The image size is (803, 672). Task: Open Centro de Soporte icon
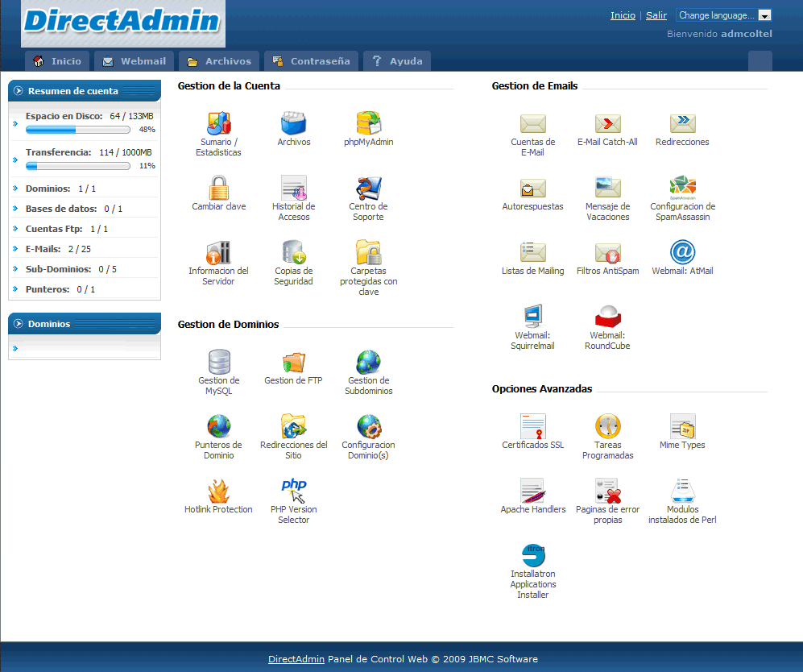point(369,188)
